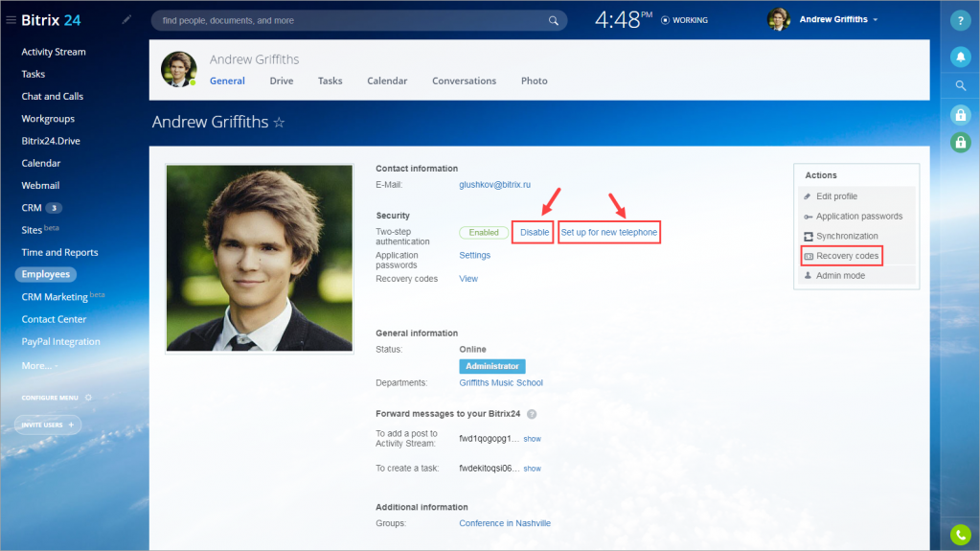Toggle the WORKING workday status

684,21
